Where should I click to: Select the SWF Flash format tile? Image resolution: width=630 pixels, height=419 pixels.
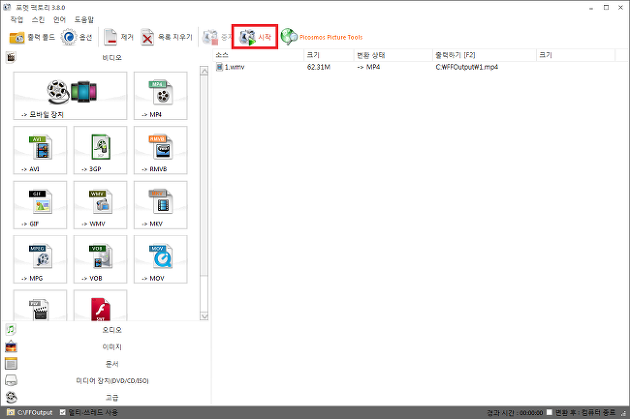coord(100,306)
